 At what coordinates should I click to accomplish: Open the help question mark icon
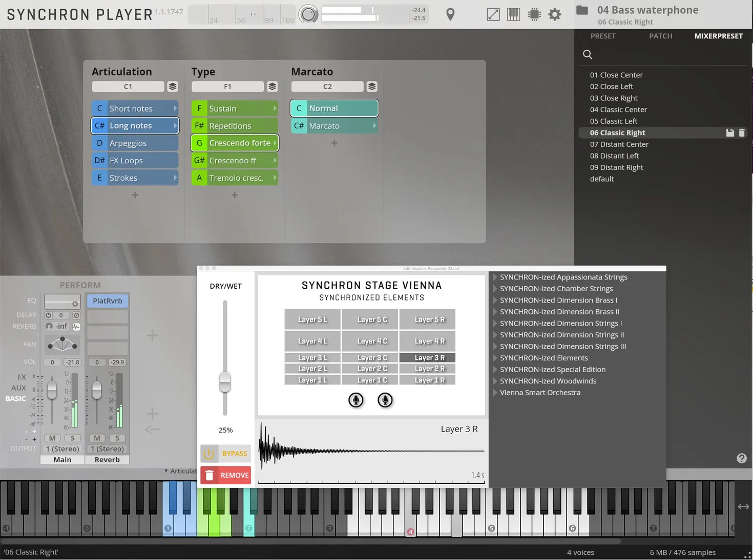[x=741, y=458]
